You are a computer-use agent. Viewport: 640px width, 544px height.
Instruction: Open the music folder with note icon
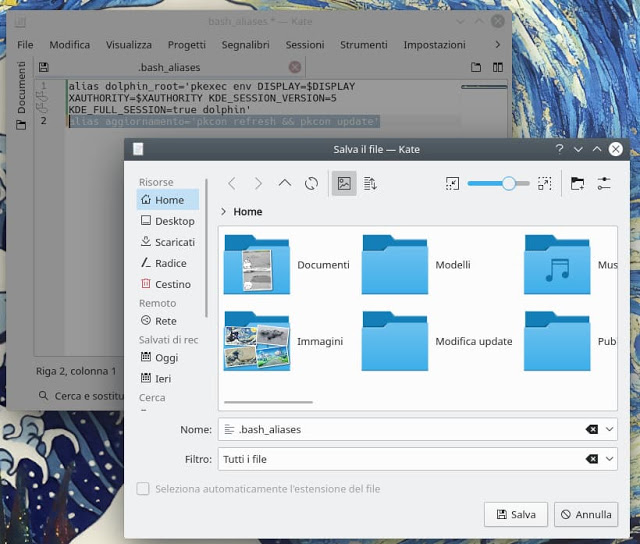[x=570, y=264]
